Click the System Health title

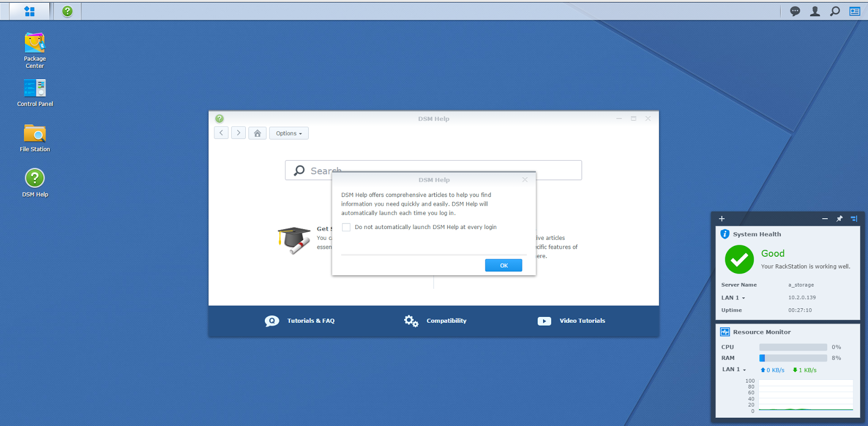(757, 234)
